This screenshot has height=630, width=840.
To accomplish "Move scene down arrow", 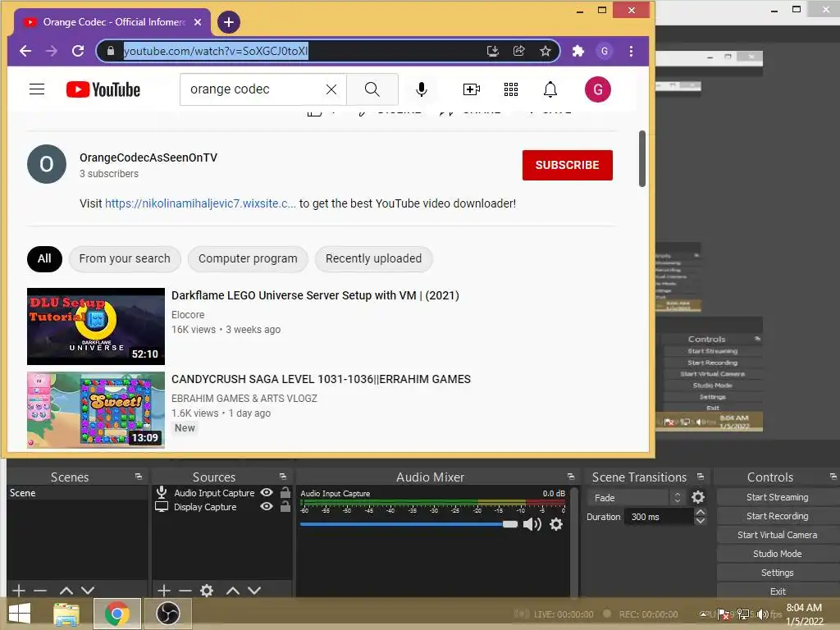I will [88, 591].
